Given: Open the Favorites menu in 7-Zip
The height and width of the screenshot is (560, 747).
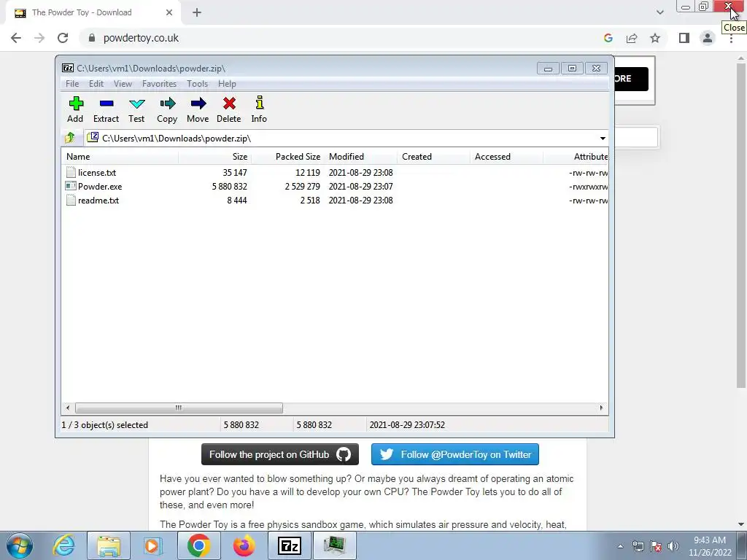Looking at the screenshot, I should click(x=159, y=84).
